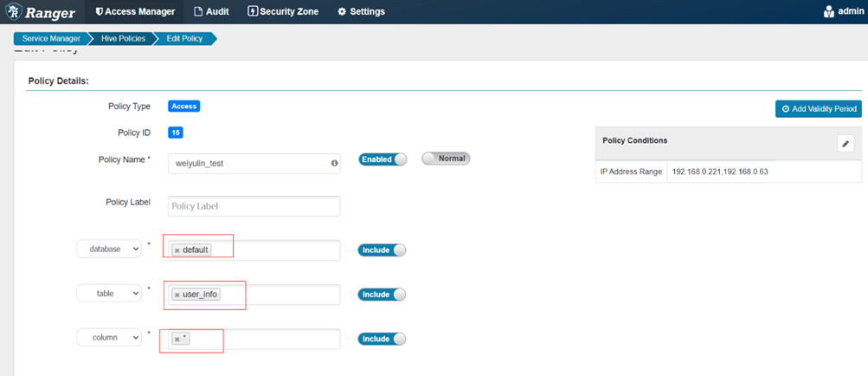This screenshot has height=376, width=868.
Task: Open the Audit menu
Action: pos(210,12)
